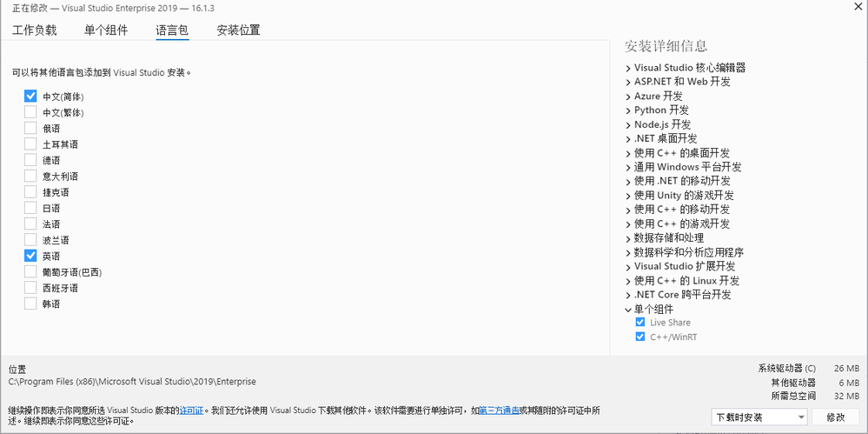The height and width of the screenshot is (434, 868).
Task: Uncheck the 英语 language pack
Action: coord(30,257)
